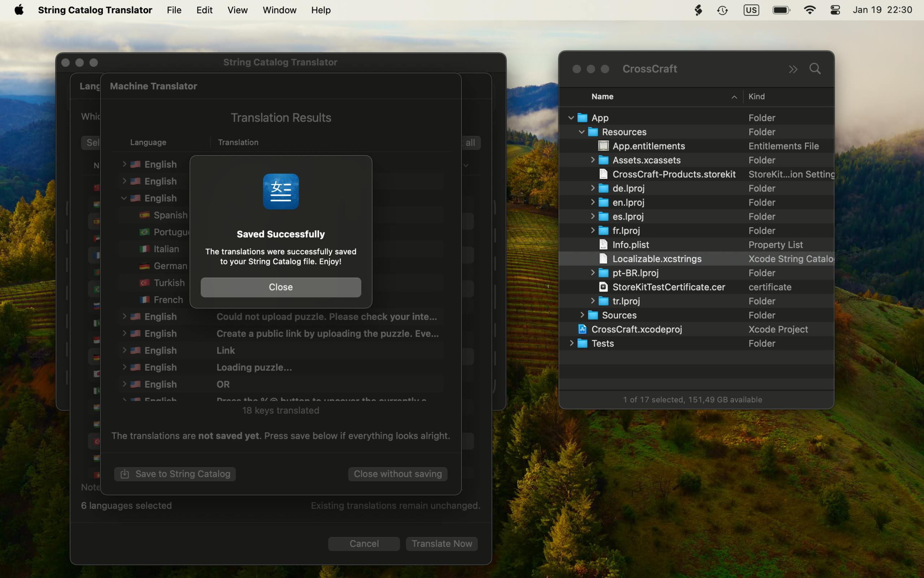
Task: Select CrossCraft-Products.storekit file icon
Action: tap(603, 174)
